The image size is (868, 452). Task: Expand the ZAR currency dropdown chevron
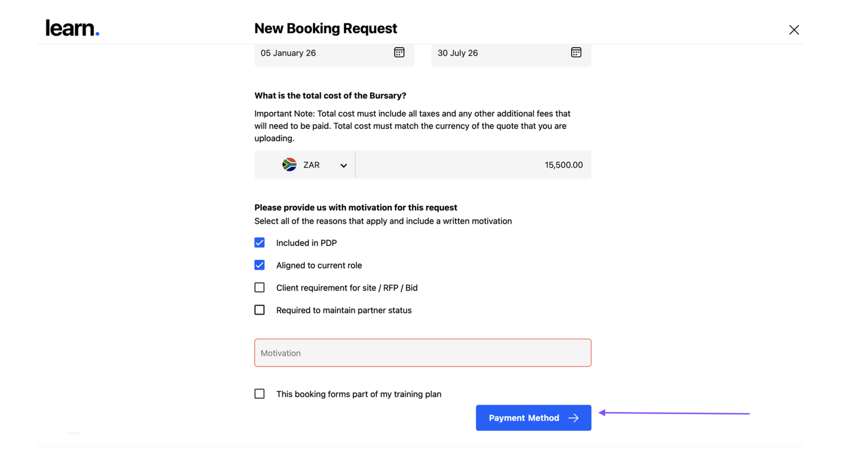343,165
